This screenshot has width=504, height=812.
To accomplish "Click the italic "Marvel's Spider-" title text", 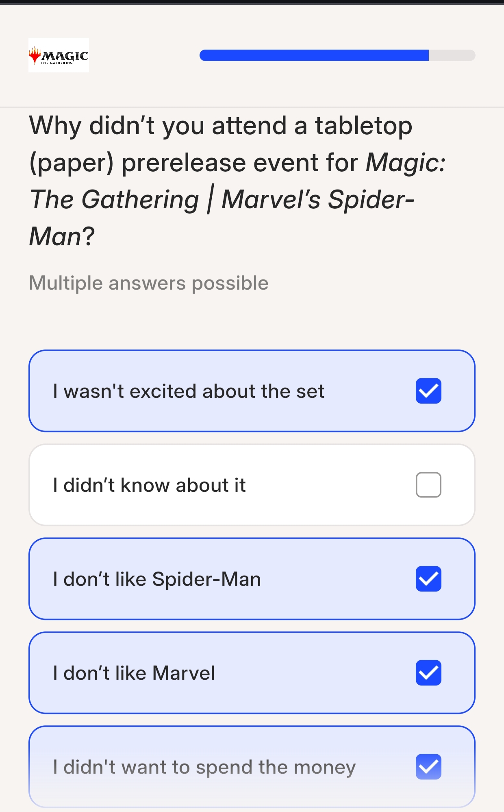I will 318,200.
